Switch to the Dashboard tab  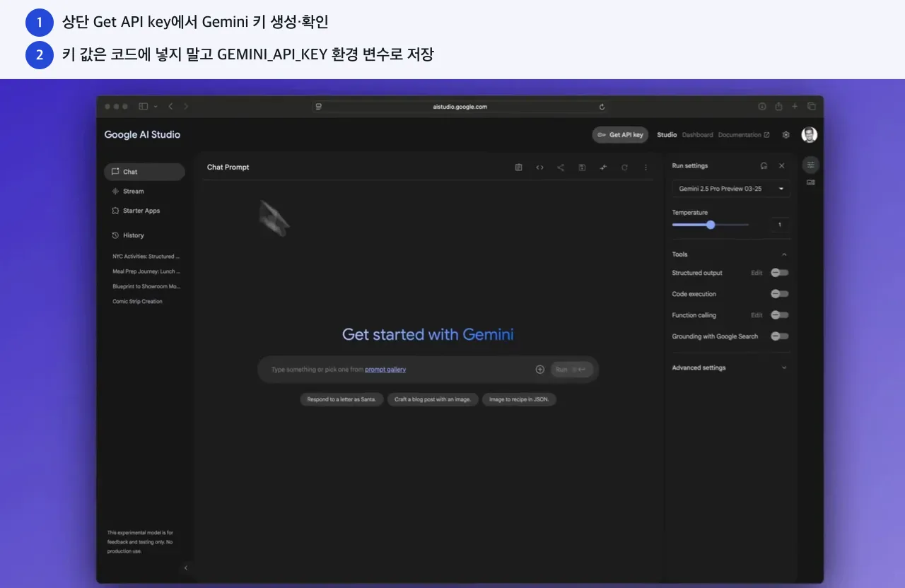pyautogui.click(x=697, y=135)
